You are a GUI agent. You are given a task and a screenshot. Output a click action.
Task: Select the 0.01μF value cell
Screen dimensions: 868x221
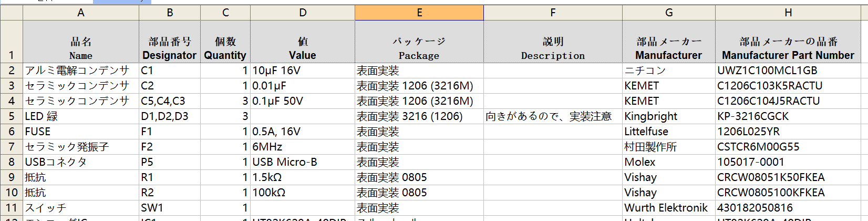click(303, 86)
